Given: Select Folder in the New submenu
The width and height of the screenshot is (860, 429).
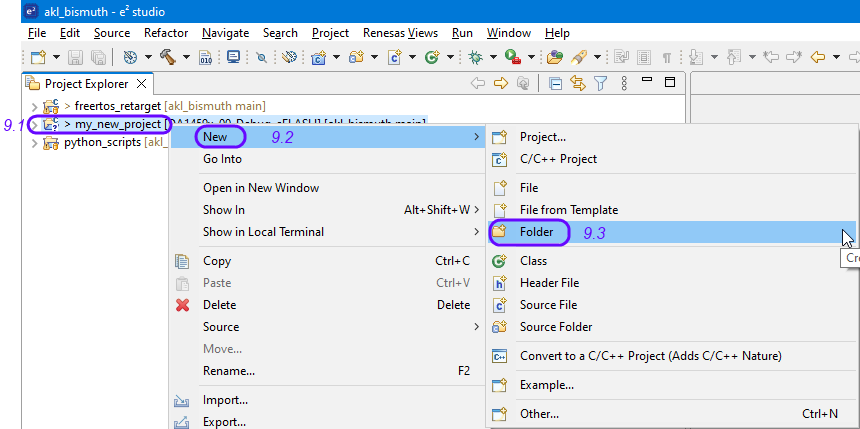Looking at the screenshot, I should click(671, 232).
